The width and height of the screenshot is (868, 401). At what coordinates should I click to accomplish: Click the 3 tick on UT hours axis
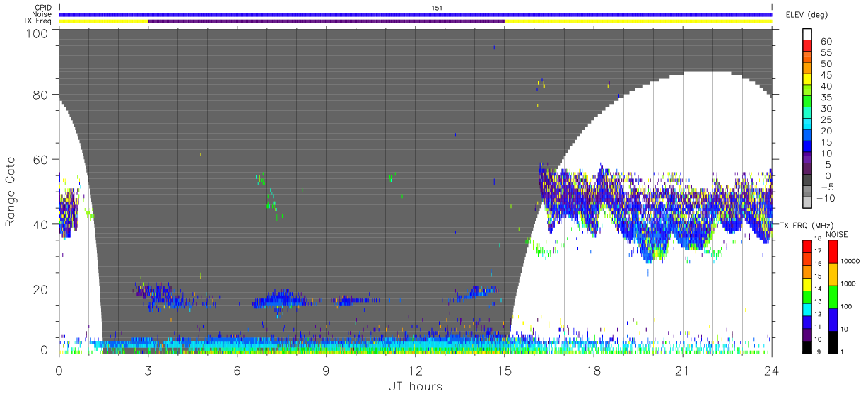click(x=148, y=370)
